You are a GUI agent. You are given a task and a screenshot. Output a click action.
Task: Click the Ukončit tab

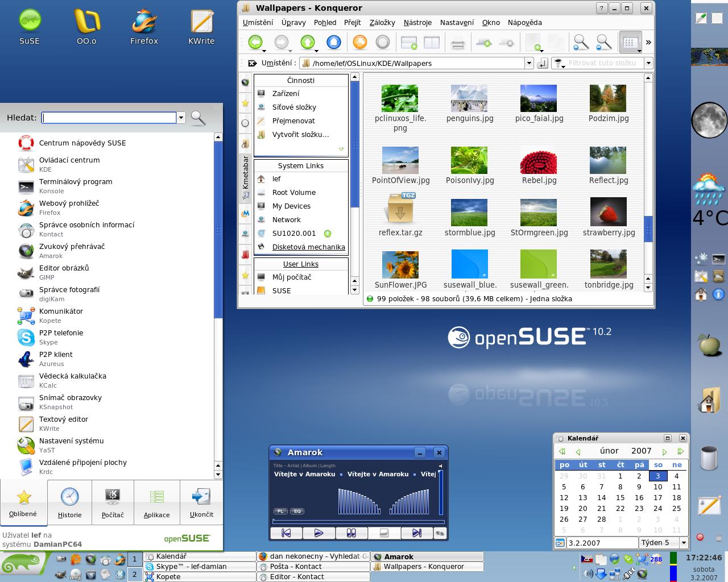click(201, 502)
